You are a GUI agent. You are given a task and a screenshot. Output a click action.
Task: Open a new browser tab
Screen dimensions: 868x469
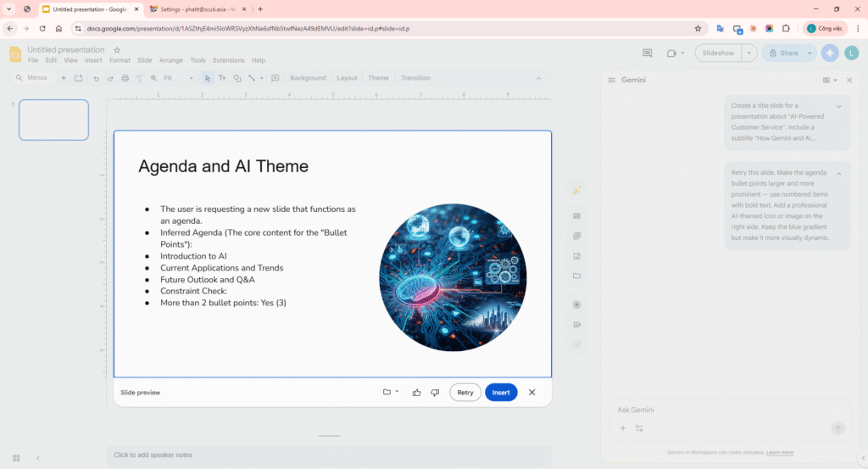pos(260,9)
